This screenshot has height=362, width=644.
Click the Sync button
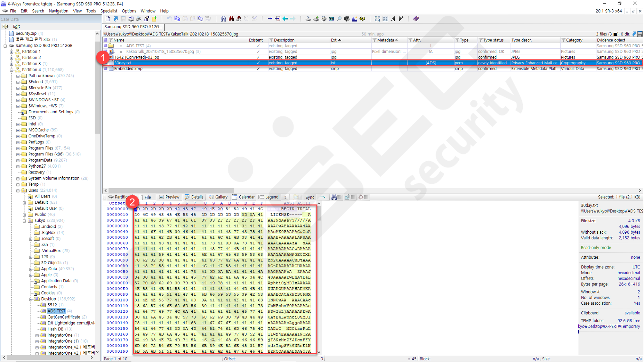[x=310, y=197]
